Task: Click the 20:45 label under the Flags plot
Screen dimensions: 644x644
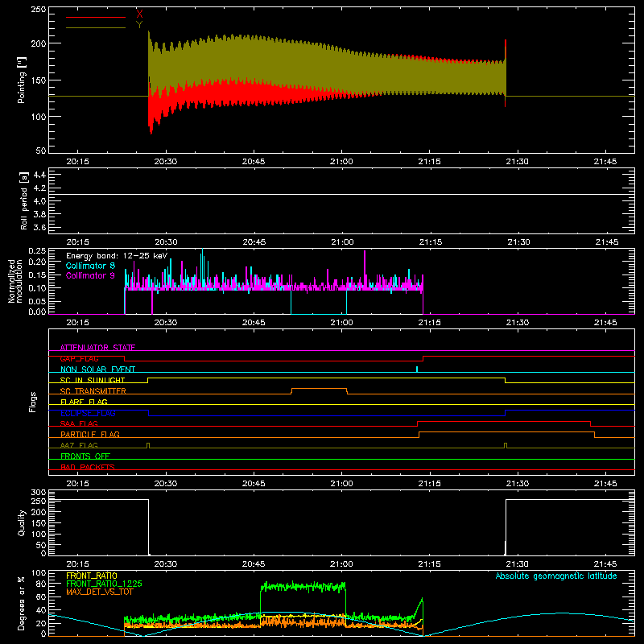Action: [254, 484]
